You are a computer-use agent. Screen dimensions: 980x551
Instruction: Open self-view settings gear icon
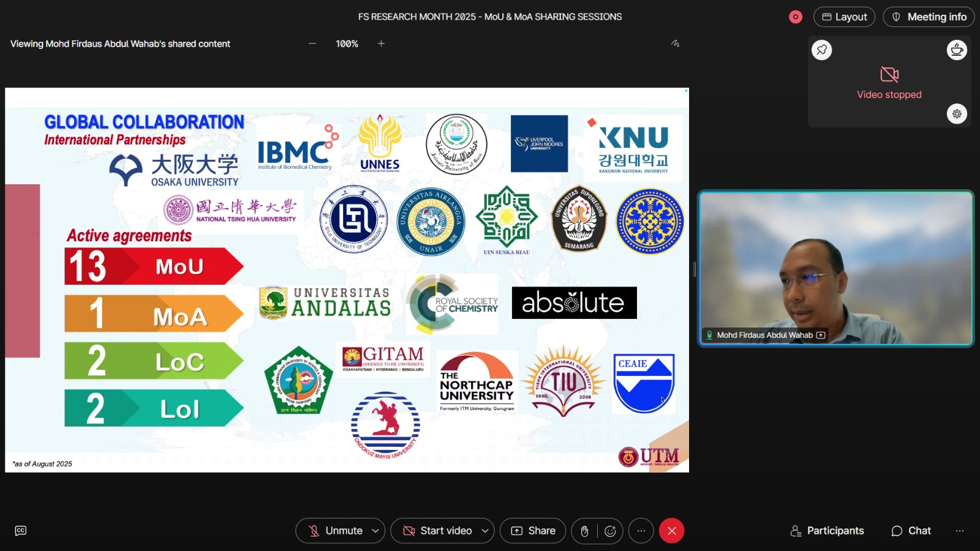(957, 114)
